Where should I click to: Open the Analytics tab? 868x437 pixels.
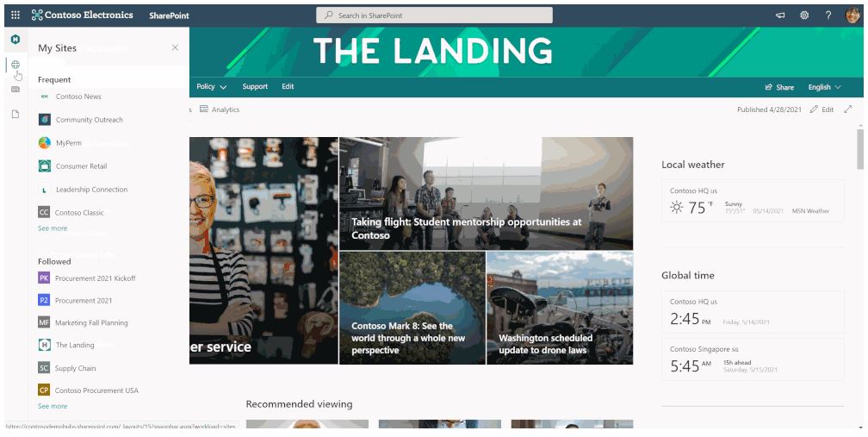coord(220,109)
